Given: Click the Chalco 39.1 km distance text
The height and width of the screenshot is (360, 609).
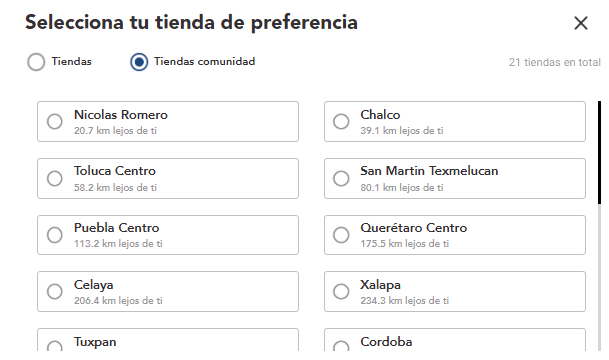Looking at the screenshot, I should coord(402,131).
